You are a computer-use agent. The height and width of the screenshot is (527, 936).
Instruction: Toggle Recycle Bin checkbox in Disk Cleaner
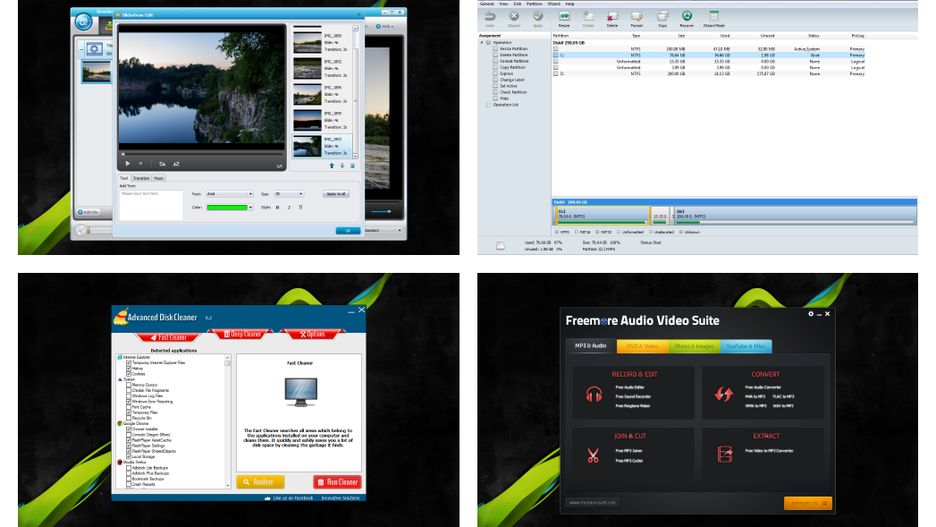[128, 418]
